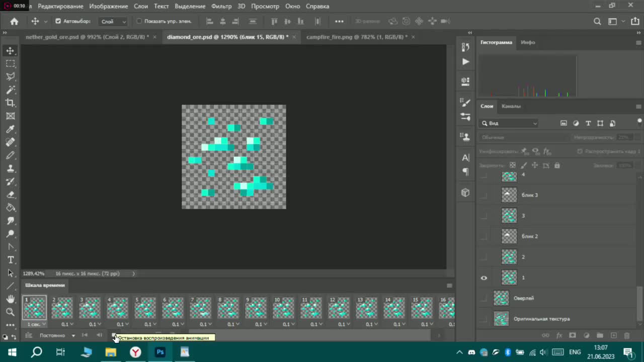Stop the animation playback
Viewport: 644px width, 362px height.
click(113, 335)
